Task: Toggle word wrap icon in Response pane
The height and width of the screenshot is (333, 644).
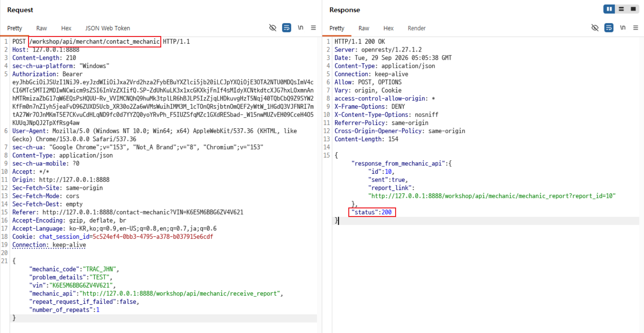Action: tap(609, 28)
